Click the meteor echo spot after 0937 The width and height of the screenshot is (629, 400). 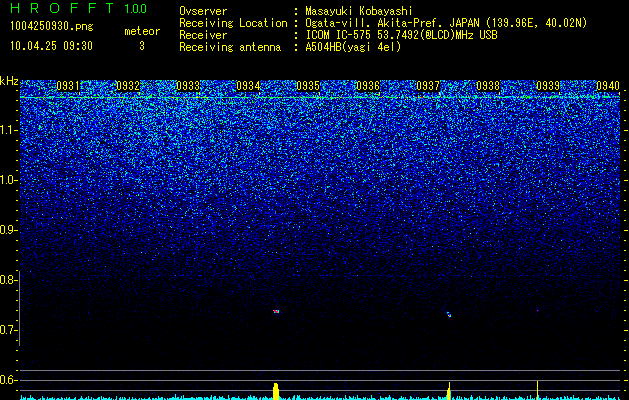449,315
